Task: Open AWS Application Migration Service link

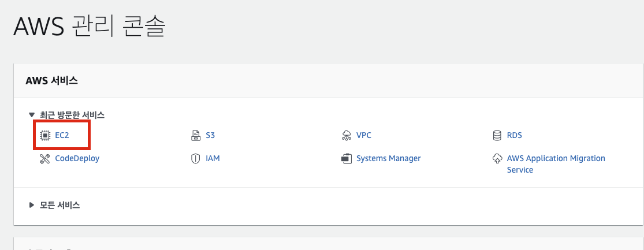Action: [556, 164]
